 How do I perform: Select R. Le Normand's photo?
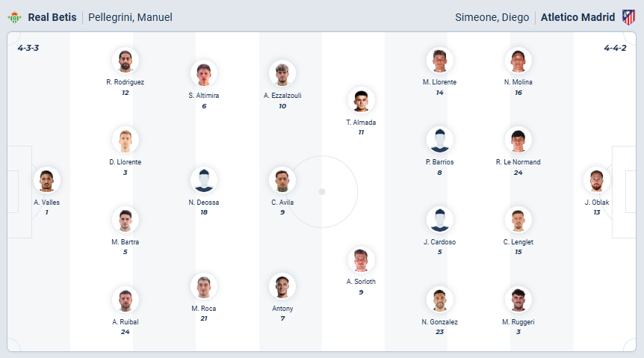tap(518, 140)
